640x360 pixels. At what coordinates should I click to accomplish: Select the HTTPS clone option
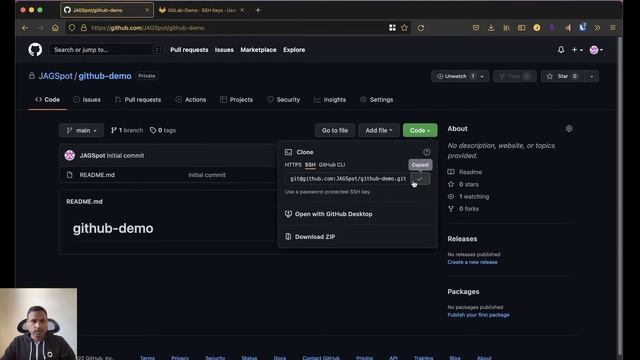(293, 165)
